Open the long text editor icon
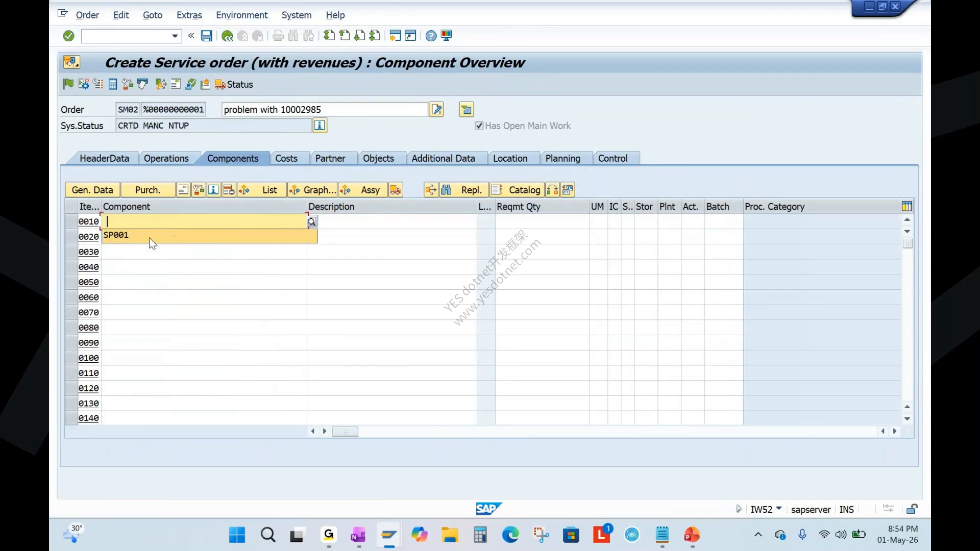This screenshot has width=980, height=551. tap(436, 110)
